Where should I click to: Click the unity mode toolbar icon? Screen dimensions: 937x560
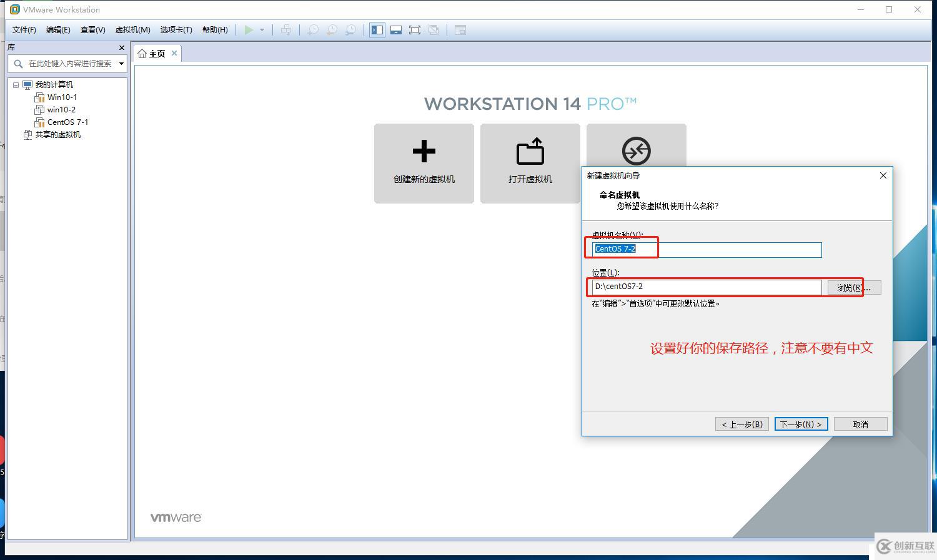point(434,30)
